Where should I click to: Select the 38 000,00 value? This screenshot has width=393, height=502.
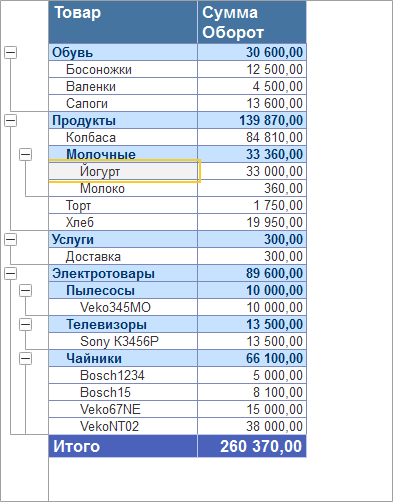coord(252,426)
